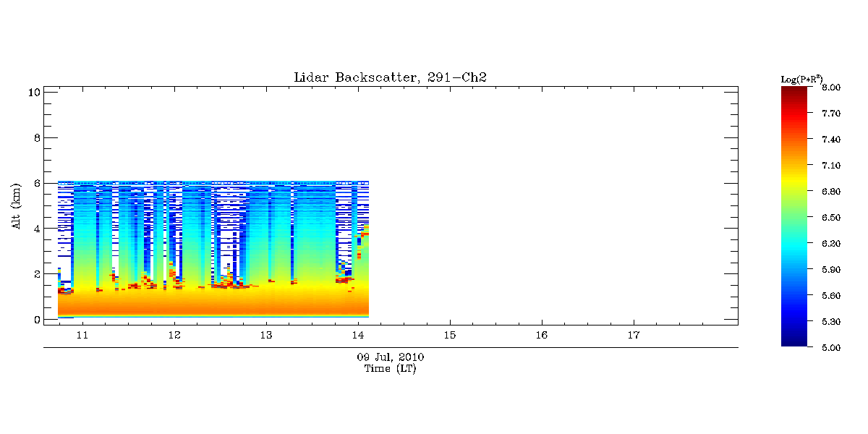Click the x-axis tick label 14
This screenshot has width=868, height=434.
click(357, 335)
